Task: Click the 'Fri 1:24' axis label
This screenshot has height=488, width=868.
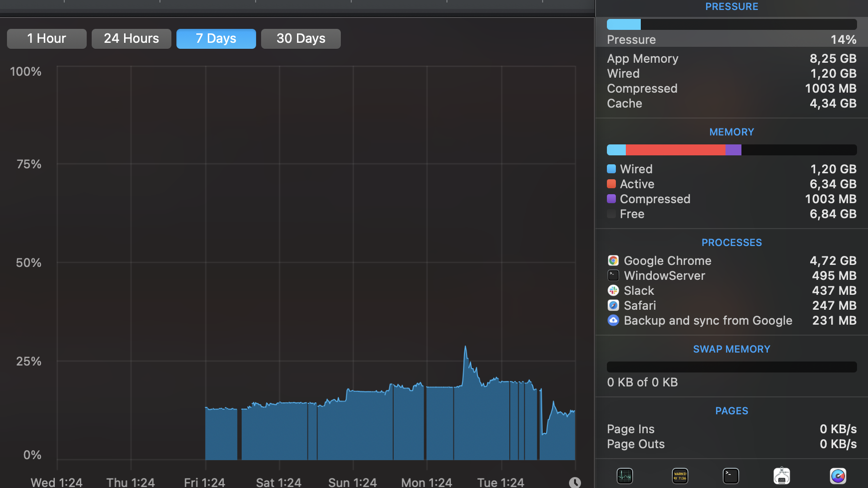Action: point(204,482)
